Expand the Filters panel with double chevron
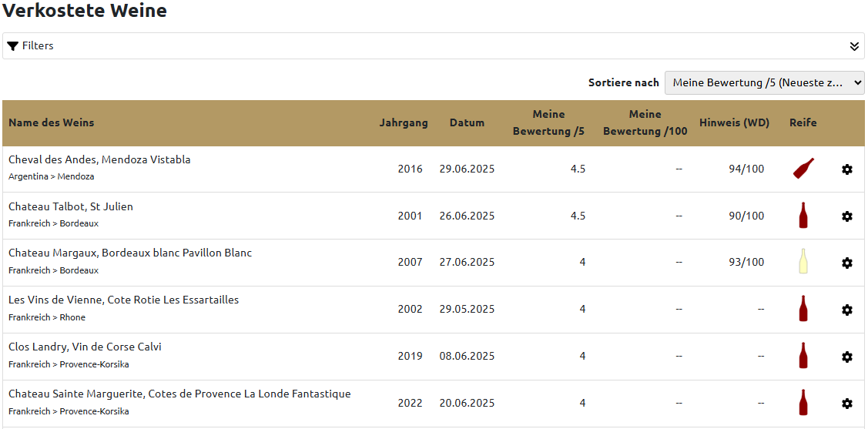This screenshot has width=868, height=429. click(854, 46)
